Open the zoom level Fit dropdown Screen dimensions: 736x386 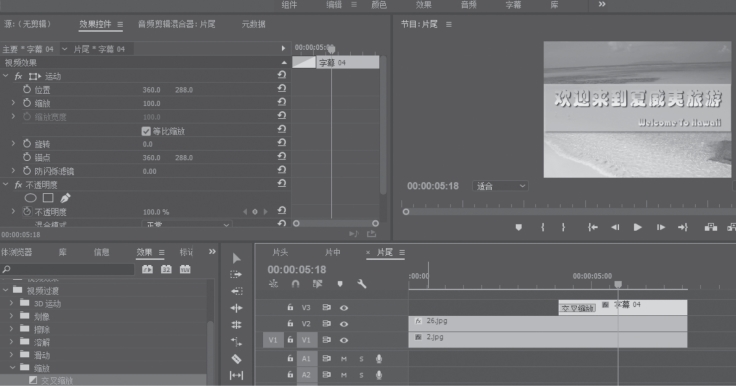(x=500, y=186)
